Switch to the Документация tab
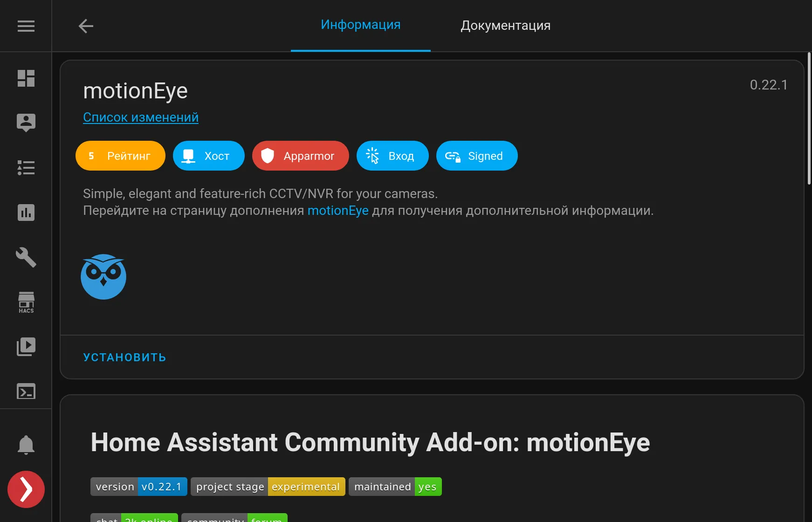The image size is (812, 522). [x=506, y=25]
